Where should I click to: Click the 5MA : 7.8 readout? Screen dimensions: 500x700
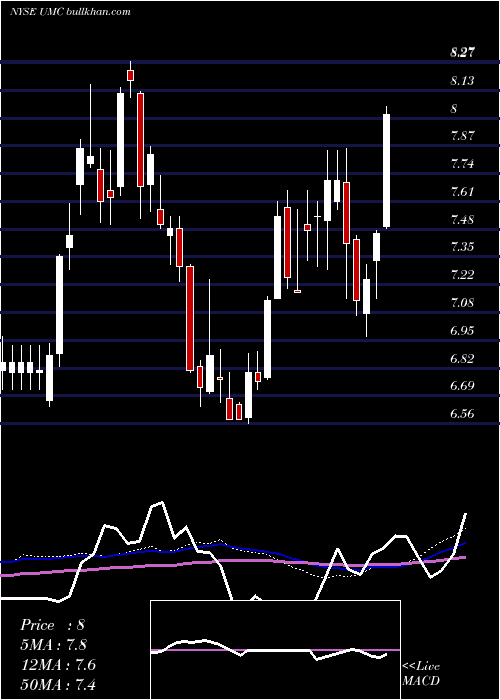[x=54, y=645]
